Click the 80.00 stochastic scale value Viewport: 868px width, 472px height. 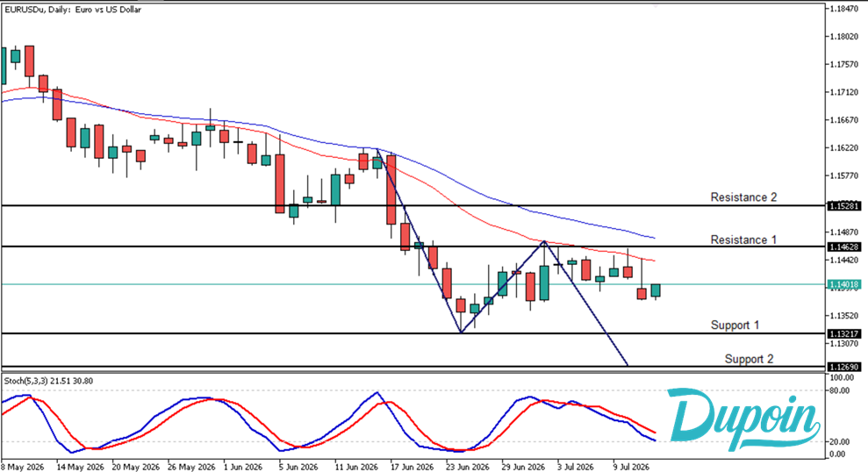click(840, 390)
